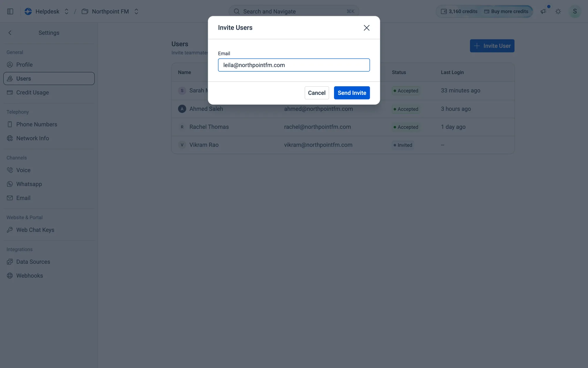Image resolution: width=588 pixels, height=368 pixels.
Task: Cancel the invite dialog
Action: tap(317, 93)
